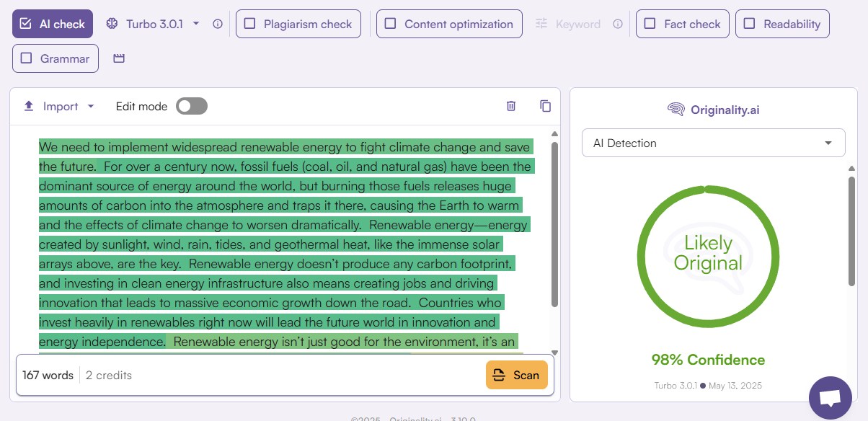
Task: Open the chat support bubble
Action: [x=830, y=397]
